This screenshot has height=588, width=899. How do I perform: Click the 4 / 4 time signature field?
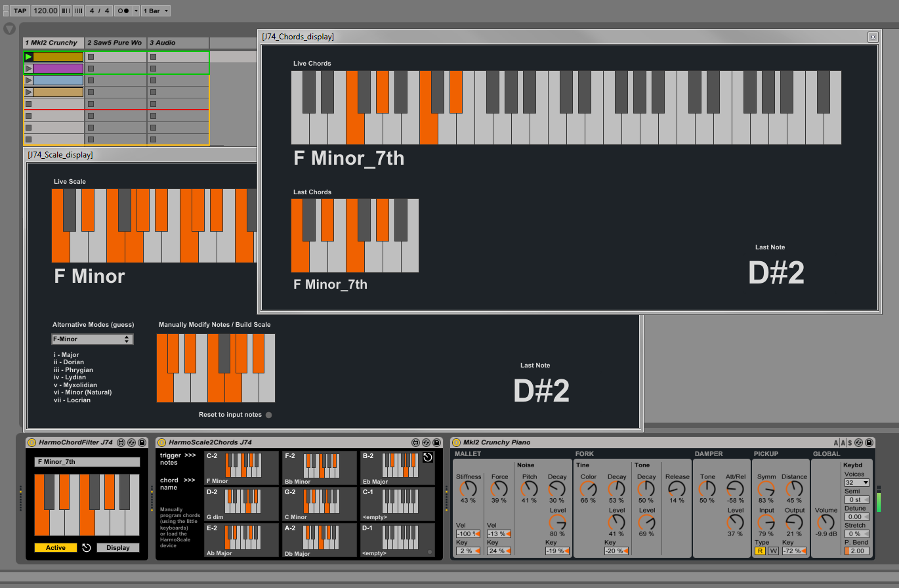pyautogui.click(x=100, y=10)
